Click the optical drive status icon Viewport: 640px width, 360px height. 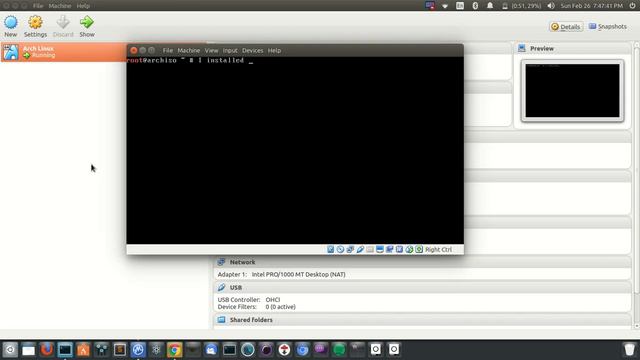340,249
